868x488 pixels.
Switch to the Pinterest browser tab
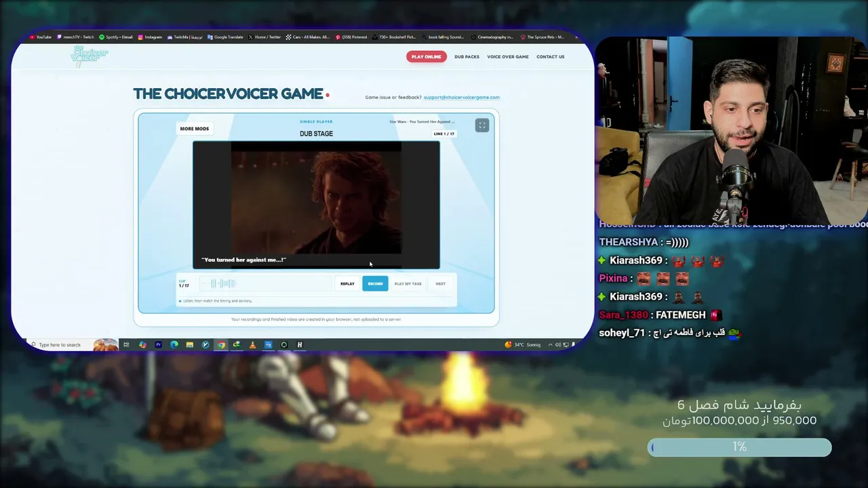pyautogui.click(x=351, y=37)
